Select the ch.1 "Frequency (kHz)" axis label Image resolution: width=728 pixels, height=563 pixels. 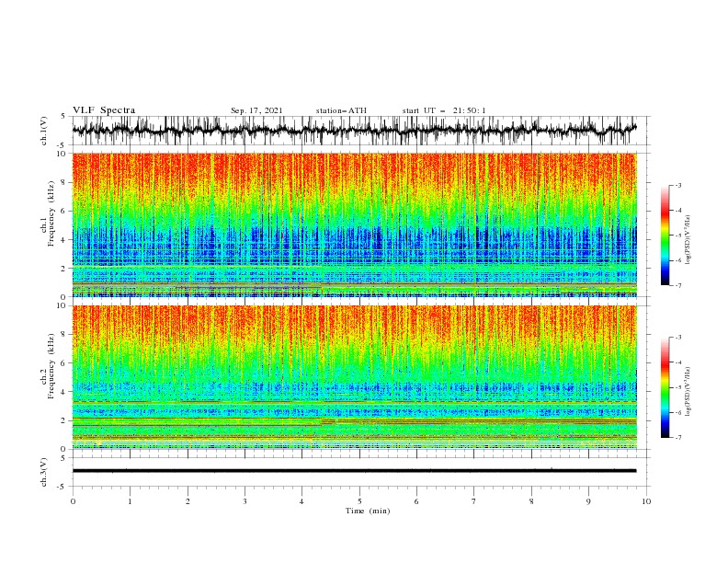point(51,212)
